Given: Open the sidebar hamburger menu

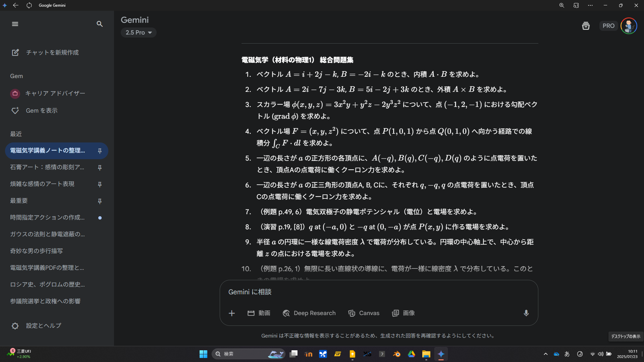Looking at the screenshot, I should click(x=15, y=24).
